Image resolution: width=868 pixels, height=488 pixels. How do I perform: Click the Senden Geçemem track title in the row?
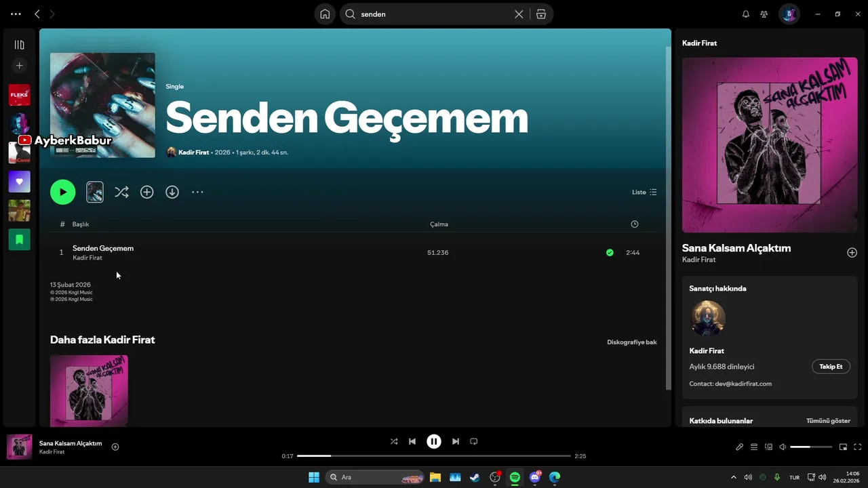point(103,248)
